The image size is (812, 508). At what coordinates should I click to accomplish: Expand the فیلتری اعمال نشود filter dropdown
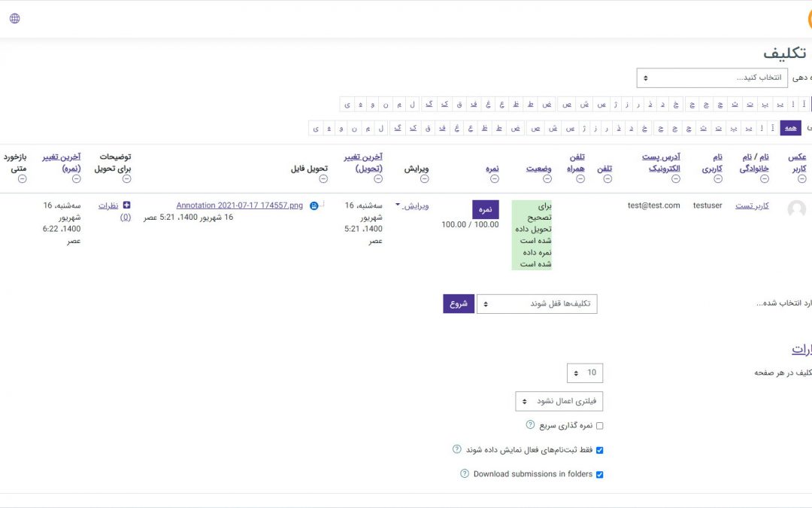[559, 401]
